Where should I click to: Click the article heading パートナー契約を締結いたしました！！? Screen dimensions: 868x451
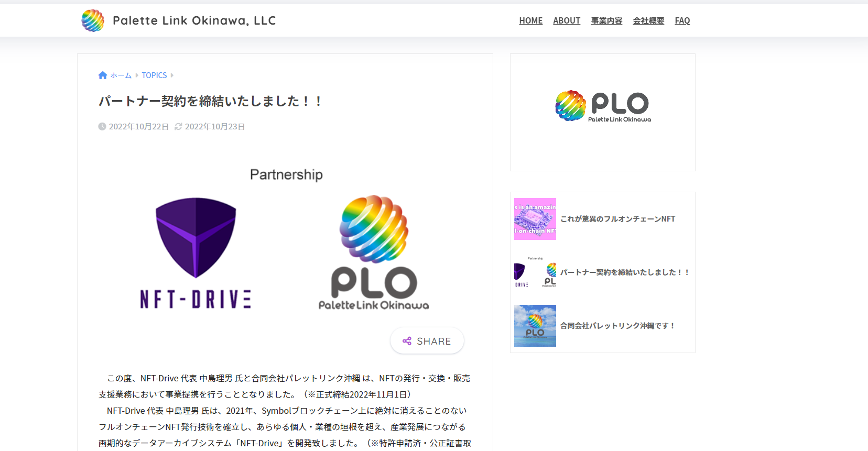[x=211, y=101]
